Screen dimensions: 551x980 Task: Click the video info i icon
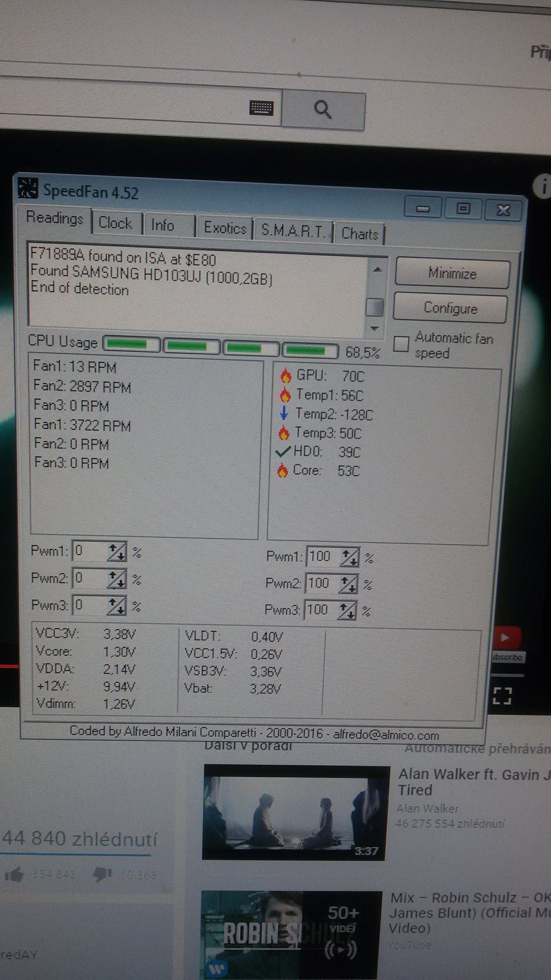coord(543,187)
